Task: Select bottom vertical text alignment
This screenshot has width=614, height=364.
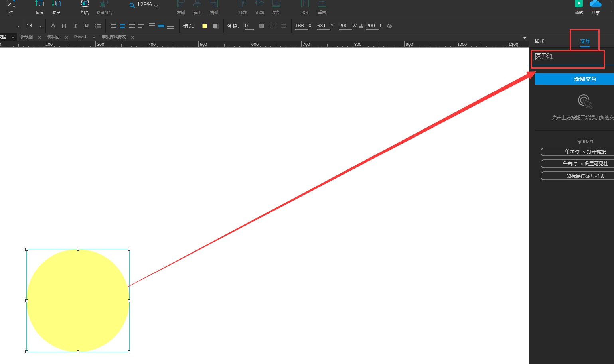Action: (x=170, y=27)
